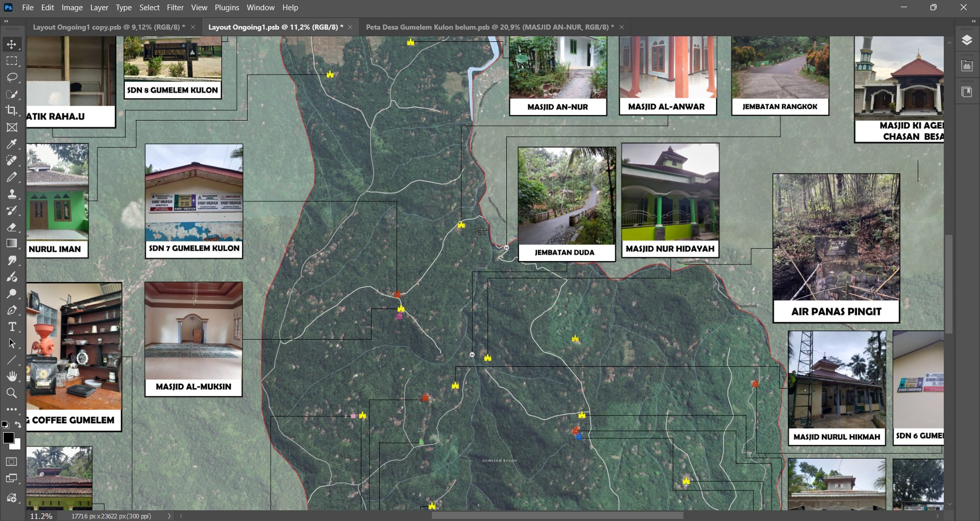Close the Layout Ongoing1 copy.psb tab

click(193, 27)
